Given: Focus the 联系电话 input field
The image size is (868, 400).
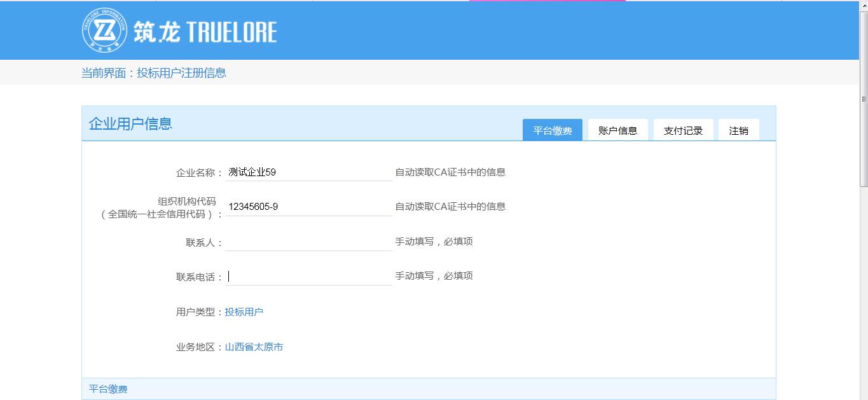Looking at the screenshot, I should (308, 277).
